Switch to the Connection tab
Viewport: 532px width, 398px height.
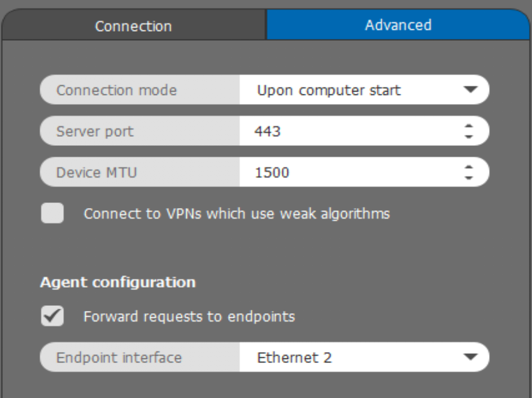133,24
